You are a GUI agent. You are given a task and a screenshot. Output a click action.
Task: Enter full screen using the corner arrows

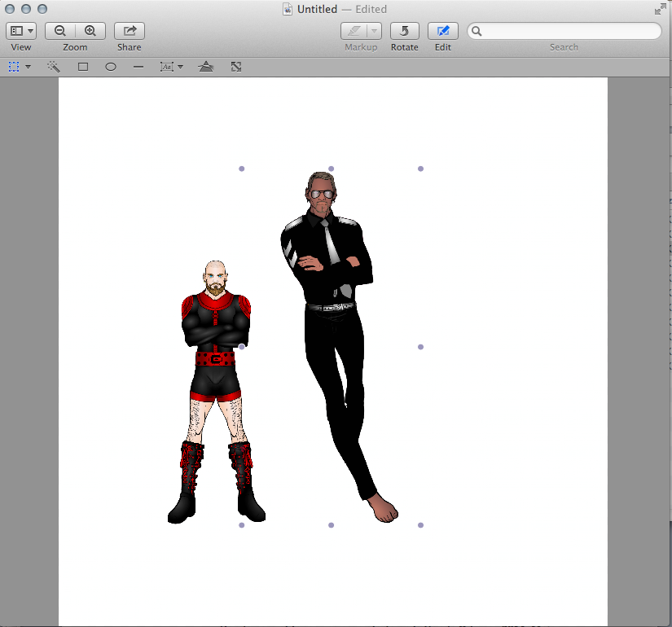(659, 10)
